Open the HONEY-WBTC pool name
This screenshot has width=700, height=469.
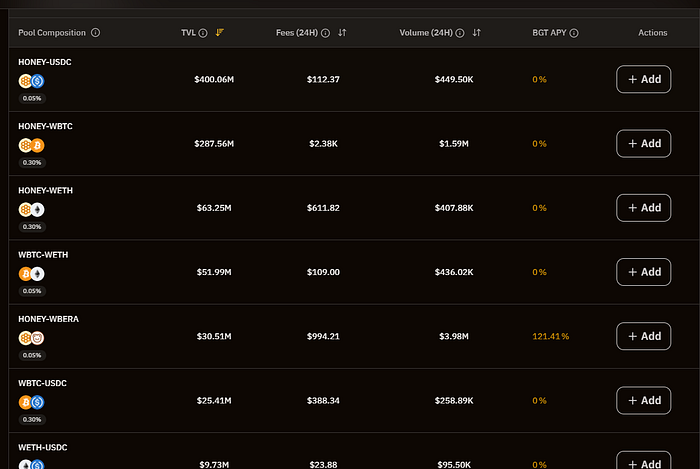[45, 126]
